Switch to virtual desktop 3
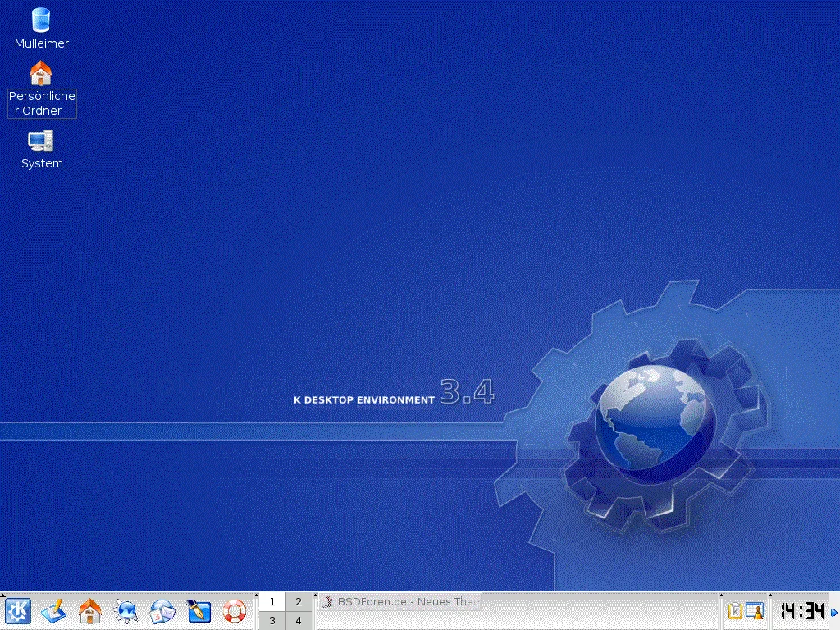Screen dimensions: 840x630 pos(272,621)
